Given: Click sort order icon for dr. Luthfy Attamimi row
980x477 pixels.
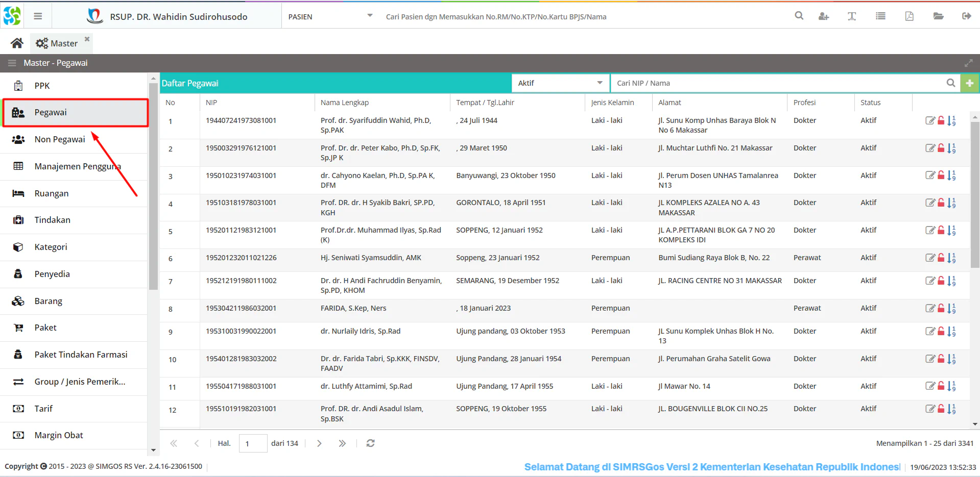Looking at the screenshot, I should tap(951, 386).
